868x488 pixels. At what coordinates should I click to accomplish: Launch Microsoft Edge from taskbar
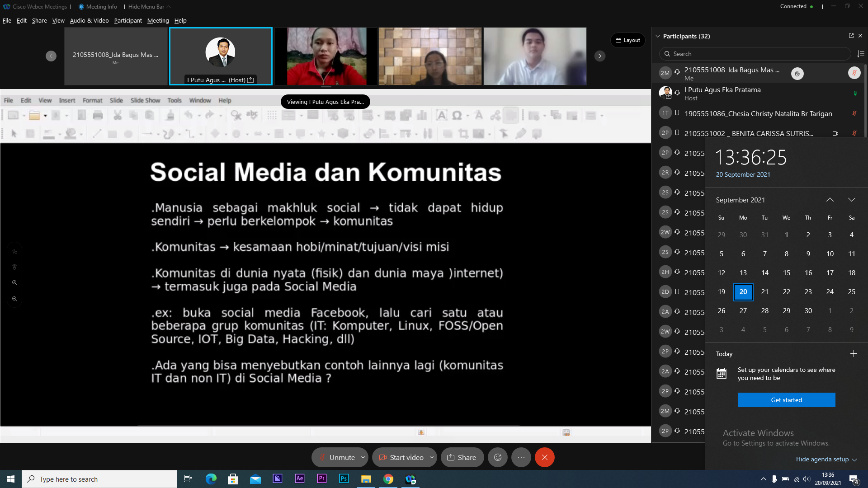coord(211,479)
